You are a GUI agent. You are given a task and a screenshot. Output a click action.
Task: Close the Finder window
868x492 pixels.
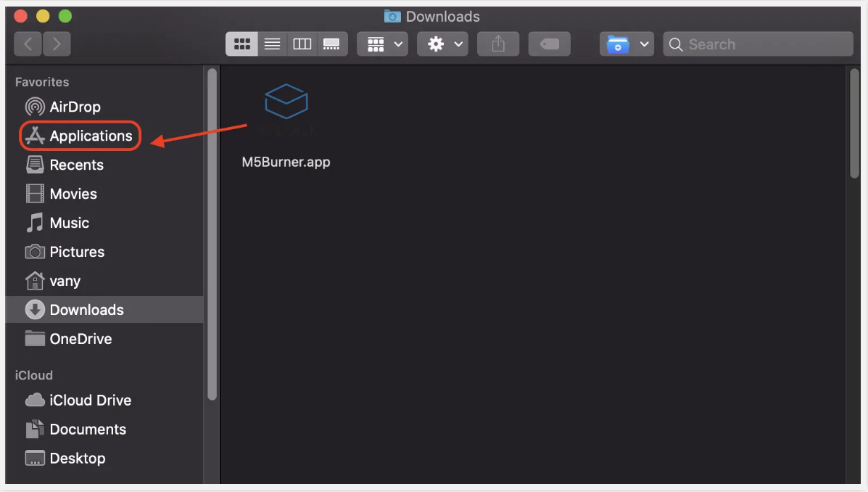20,16
